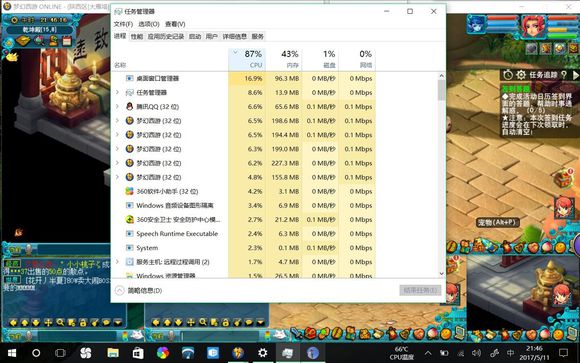Screen dimensions: 580x363
Task: Expand the 梦幻西游 row using 198.6 MB
Action: (117, 120)
